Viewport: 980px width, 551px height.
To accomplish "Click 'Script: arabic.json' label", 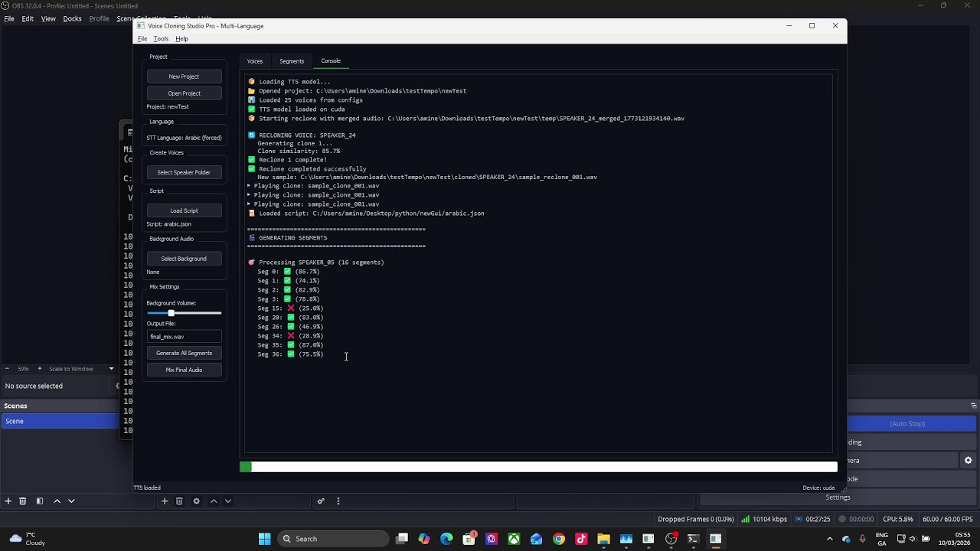I will click(x=168, y=224).
